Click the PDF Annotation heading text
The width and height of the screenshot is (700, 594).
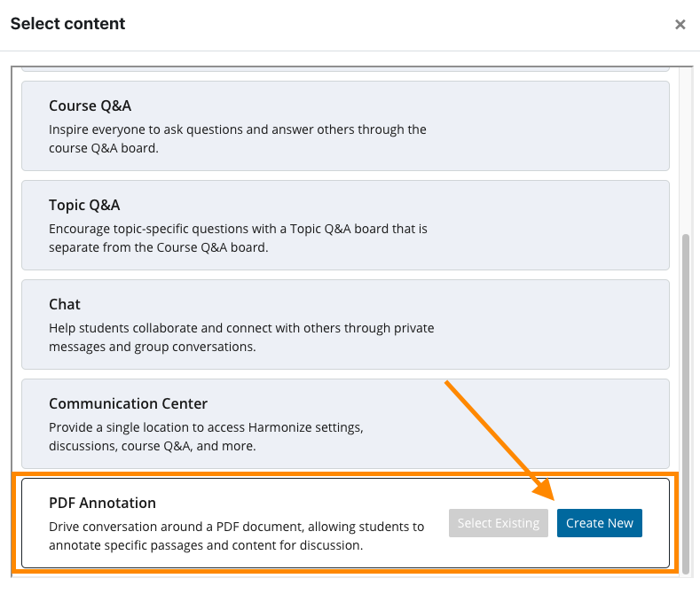102,504
